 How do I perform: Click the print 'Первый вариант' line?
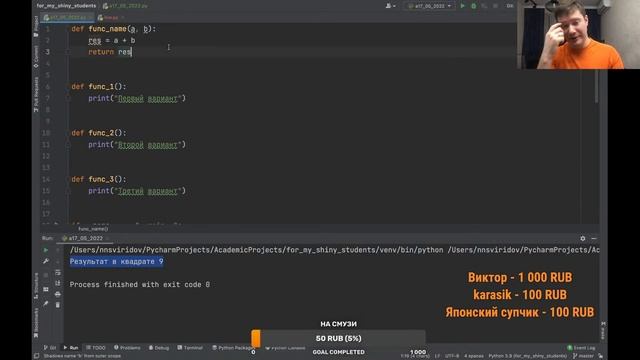coord(137,98)
